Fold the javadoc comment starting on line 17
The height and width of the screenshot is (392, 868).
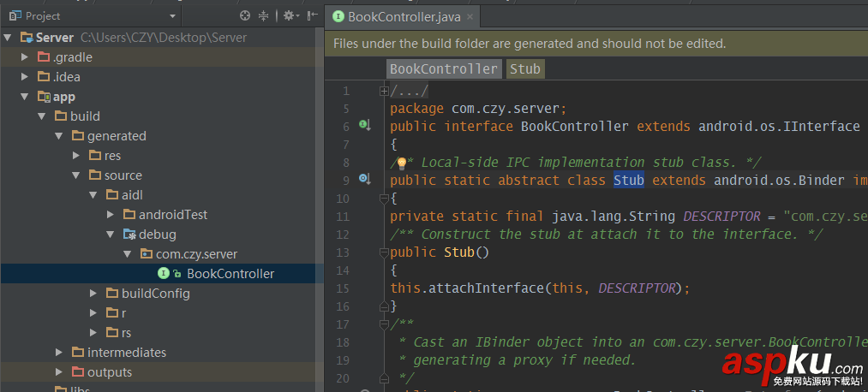pyautogui.click(x=384, y=324)
